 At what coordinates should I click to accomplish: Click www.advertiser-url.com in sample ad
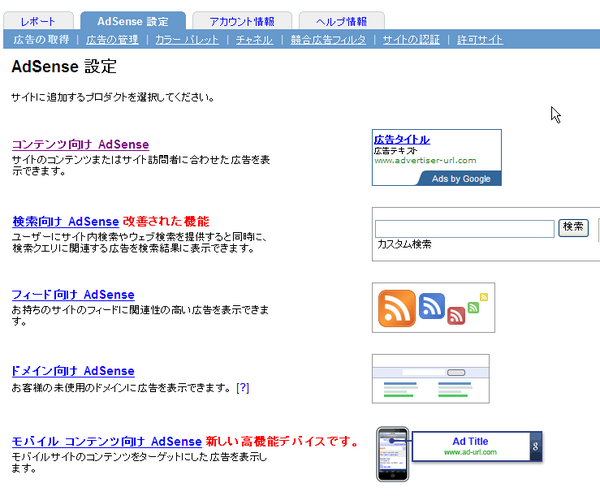[425, 160]
